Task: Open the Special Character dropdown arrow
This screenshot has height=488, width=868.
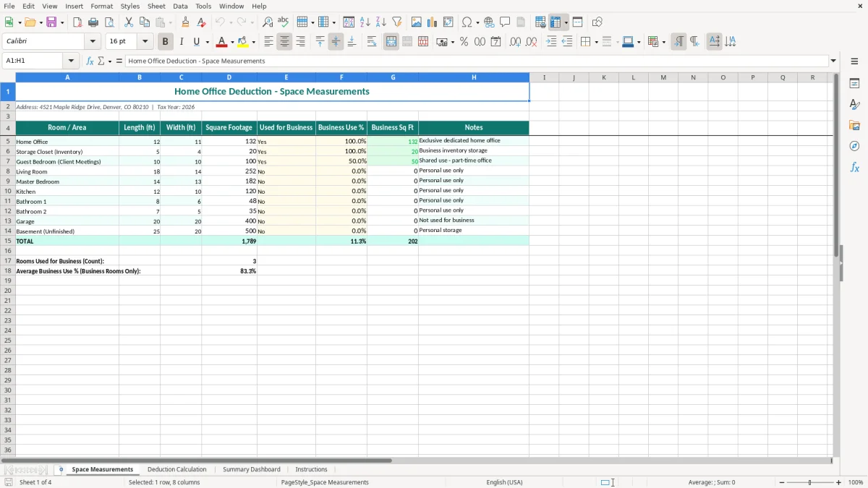Action: click(477, 22)
